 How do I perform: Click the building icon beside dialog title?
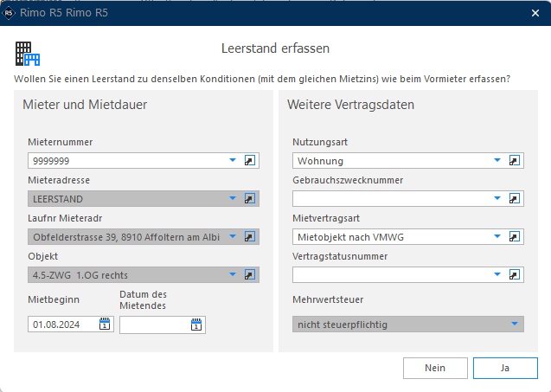click(x=28, y=54)
